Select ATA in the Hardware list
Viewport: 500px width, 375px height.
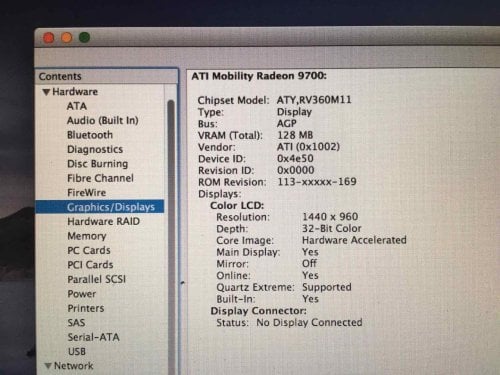pos(77,106)
